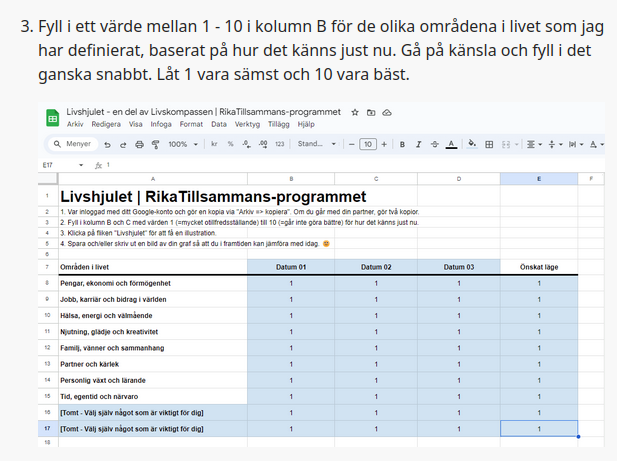
Task: Select 'Tid, egentid och närvaro' cell
Action: (153, 396)
